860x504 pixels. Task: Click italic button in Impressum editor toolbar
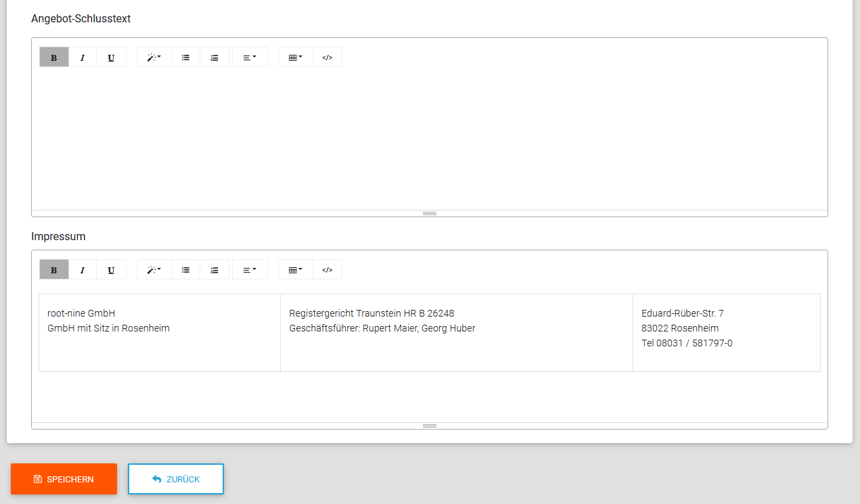click(x=83, y=270)
